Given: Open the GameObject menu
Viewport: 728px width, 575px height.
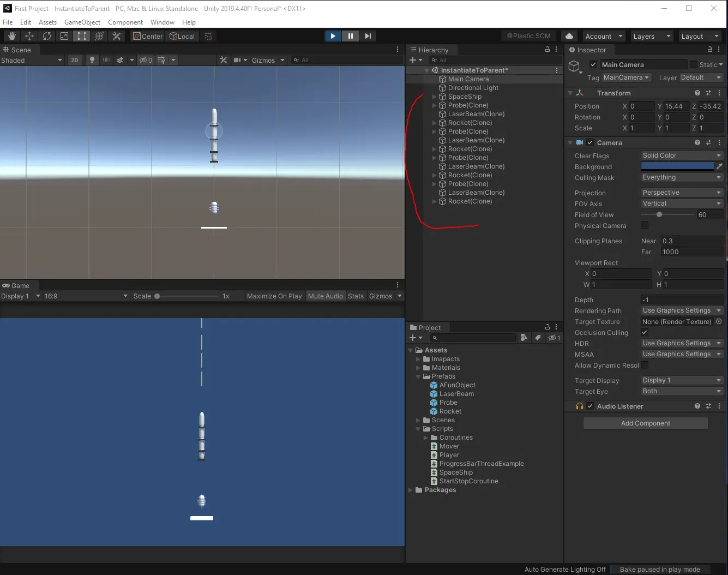Looking at the screenshot, I should click(x=82, y=22).
